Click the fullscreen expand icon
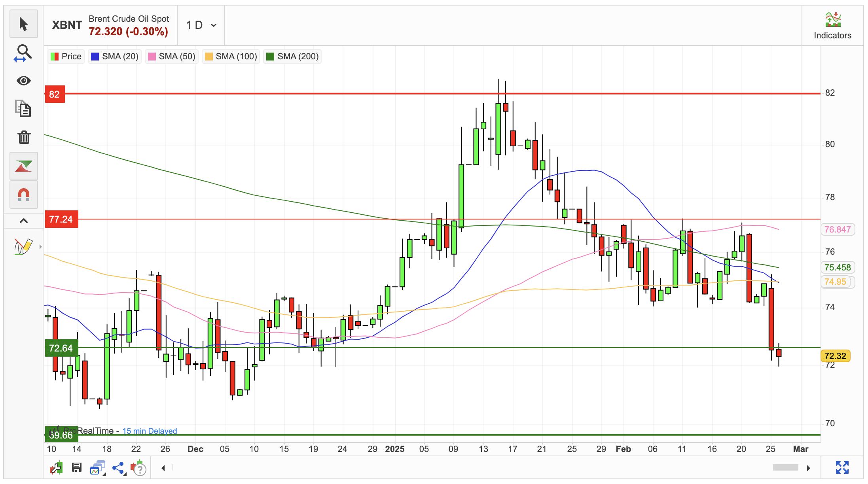This screenshot has height=484, width=868. click(842, 467)
